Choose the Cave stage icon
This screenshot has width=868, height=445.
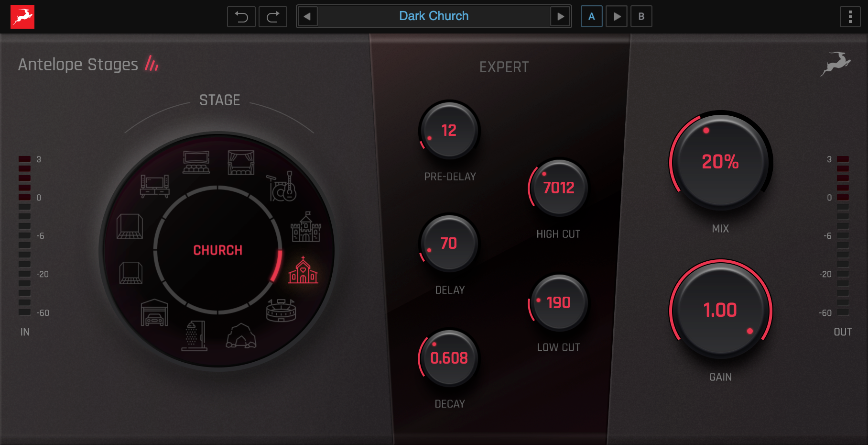[x=241, y=336]
